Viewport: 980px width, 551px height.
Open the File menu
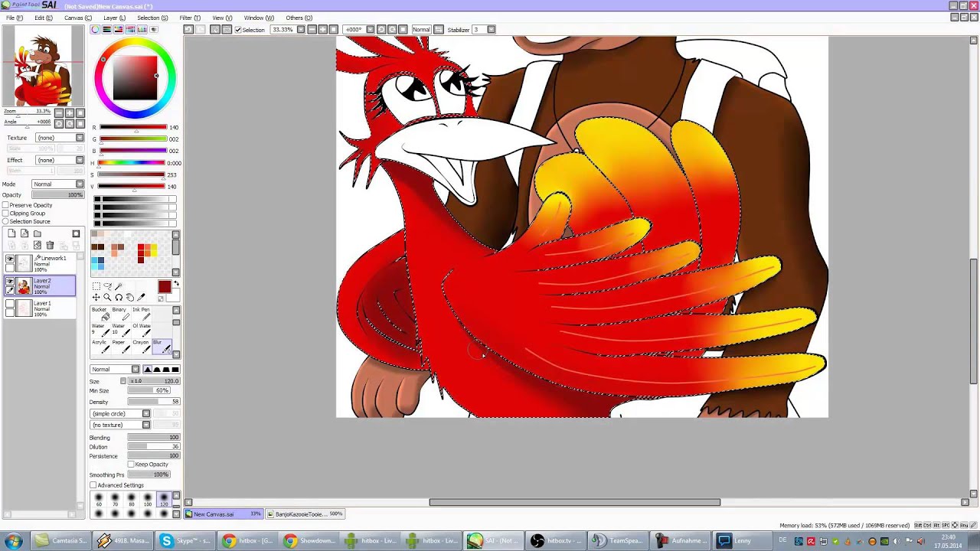14,18
